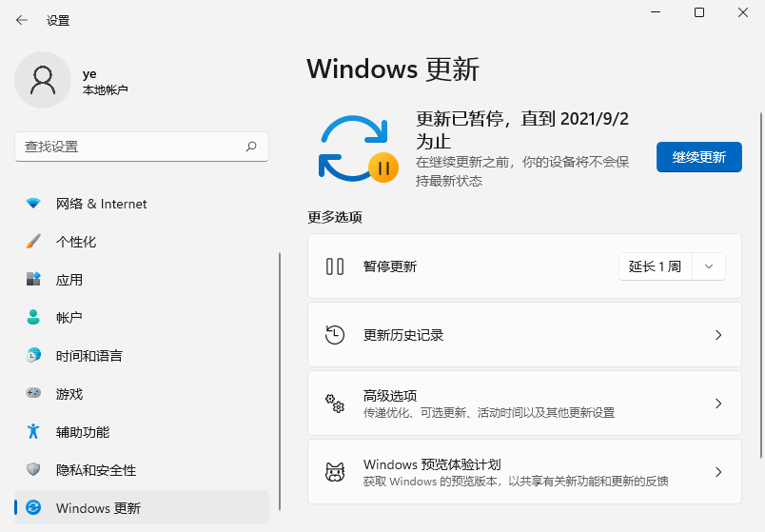Click the 游戏 gamepad icon
765x532 pixels.
point(34,393)
